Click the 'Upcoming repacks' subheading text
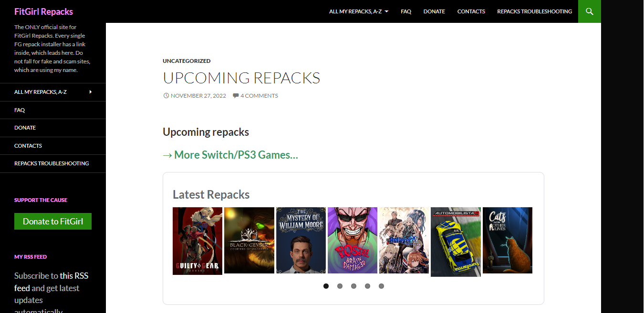Viewport: 644px width, 313px height. click(x=206, y=132)
